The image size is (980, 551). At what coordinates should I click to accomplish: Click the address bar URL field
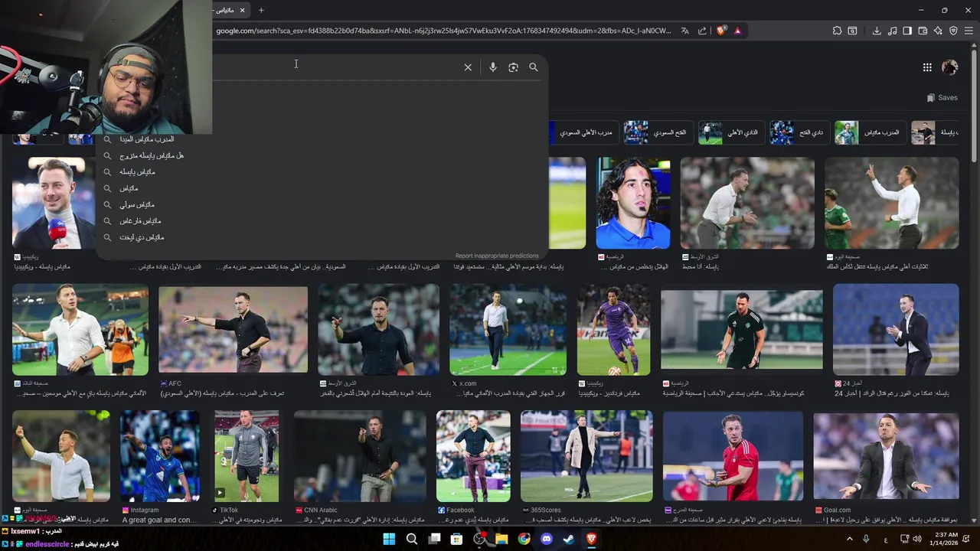pos(443,31)
